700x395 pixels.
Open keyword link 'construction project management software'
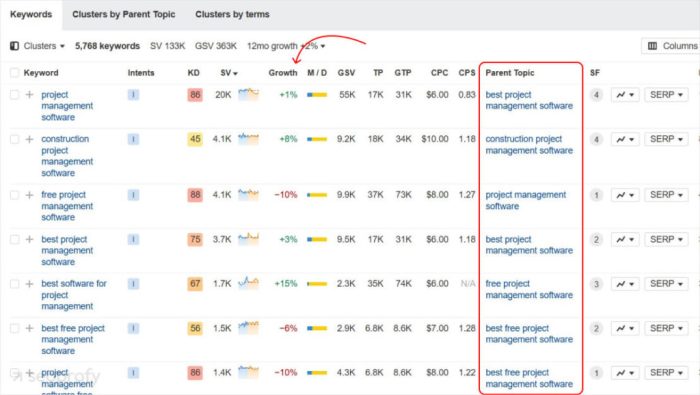pyautogui.click(x=67, y=156)
